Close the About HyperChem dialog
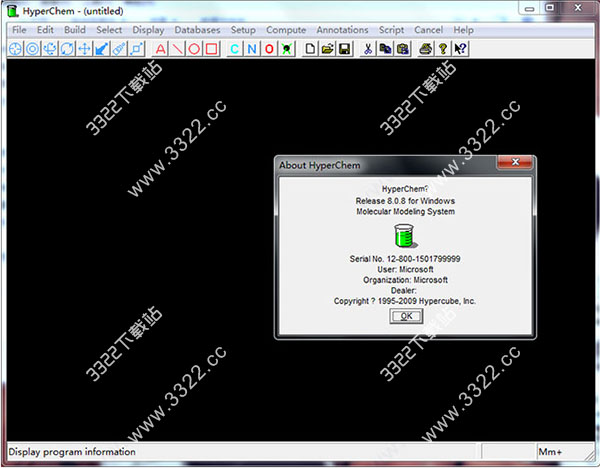Viewport: 600px width, 468px height. [x=515, y=162]
